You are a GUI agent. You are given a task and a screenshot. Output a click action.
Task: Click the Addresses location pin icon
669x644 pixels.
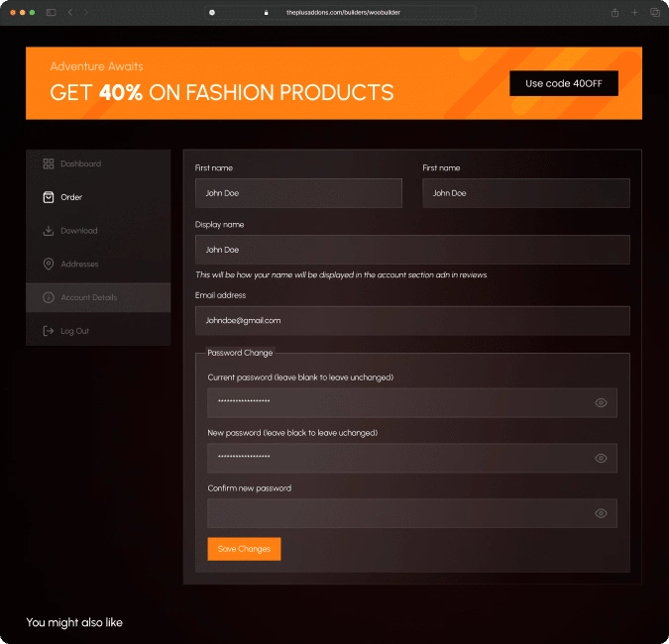click(48, 265)
